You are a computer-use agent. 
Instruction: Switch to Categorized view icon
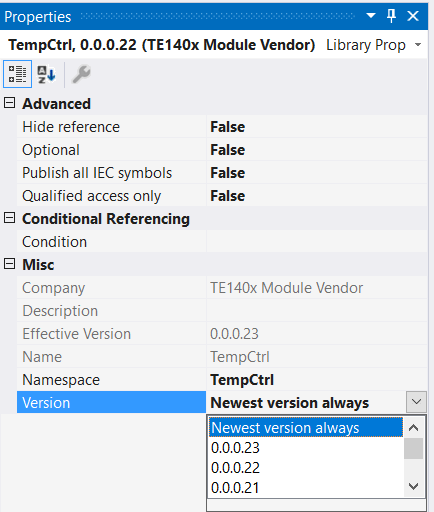17,74
